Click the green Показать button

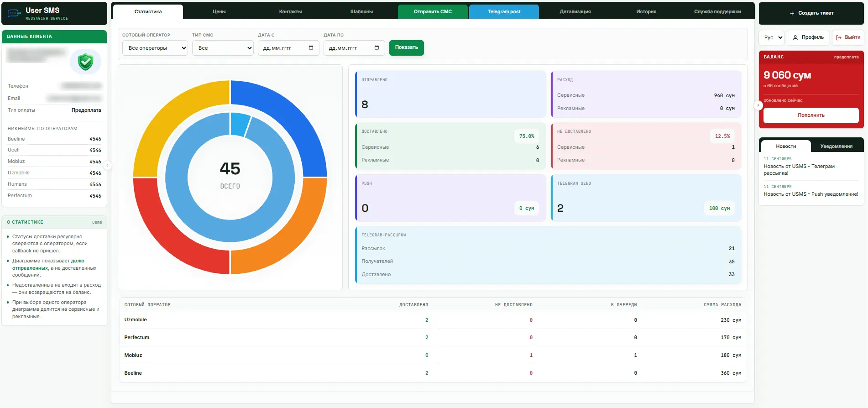(x=406, y=47)
